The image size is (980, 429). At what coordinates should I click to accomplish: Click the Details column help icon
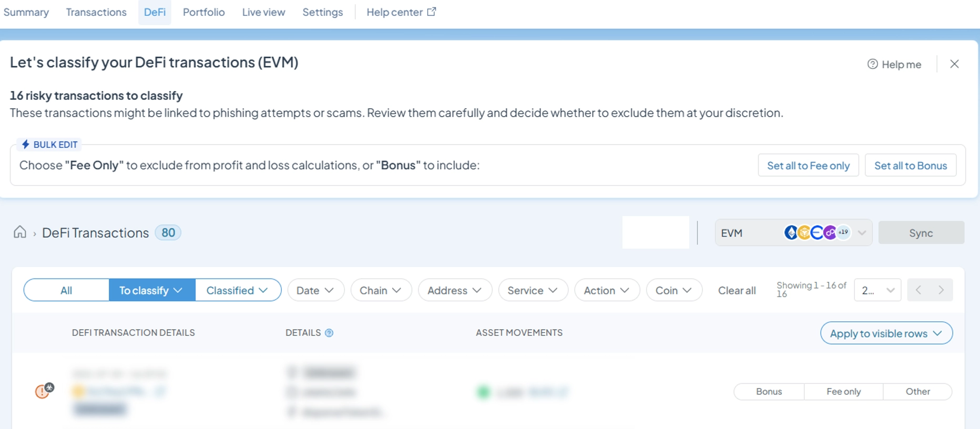coord(329,333)
